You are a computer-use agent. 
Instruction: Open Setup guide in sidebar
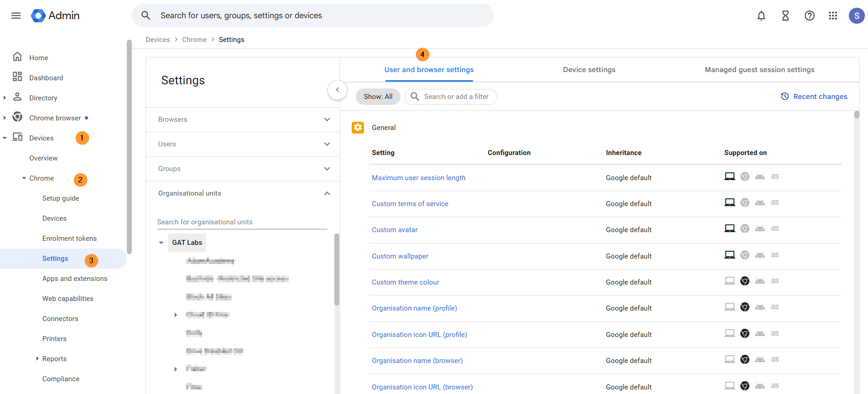click(61, 198)
